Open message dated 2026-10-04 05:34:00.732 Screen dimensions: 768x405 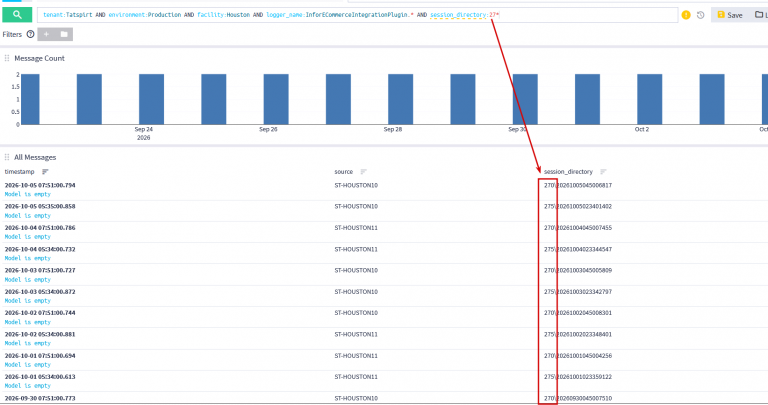click(x=40, y=249)
